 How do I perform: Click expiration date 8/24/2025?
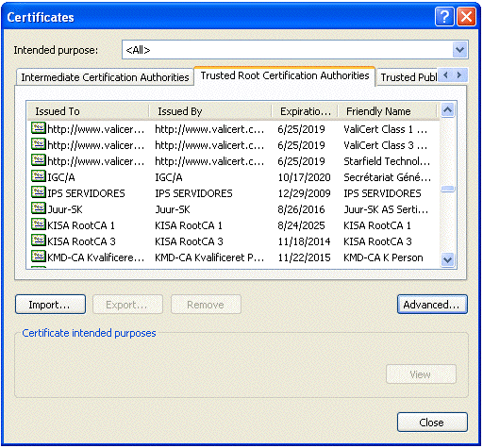click(301, 225)
